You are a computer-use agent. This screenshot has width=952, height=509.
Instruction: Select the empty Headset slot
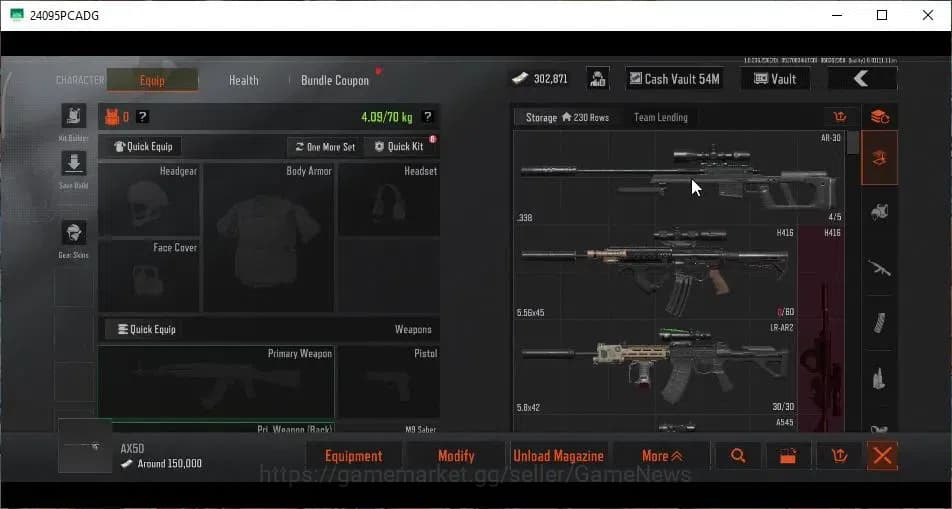point(389,200)
